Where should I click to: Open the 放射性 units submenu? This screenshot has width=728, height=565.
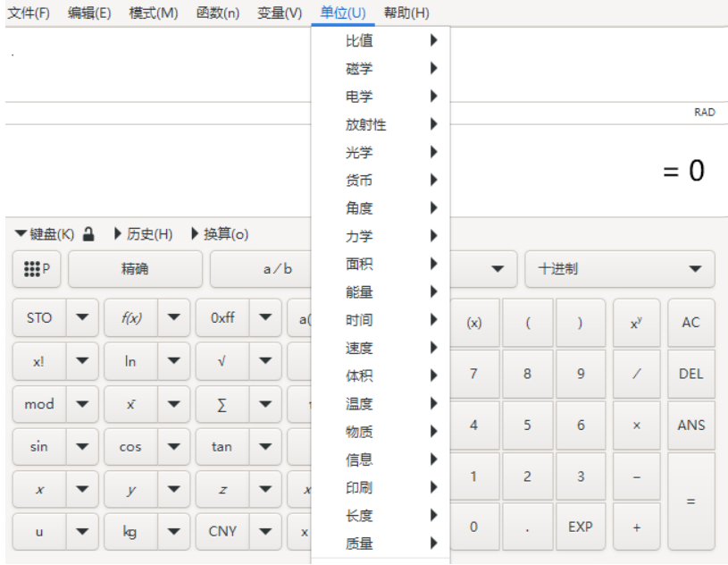381,124
